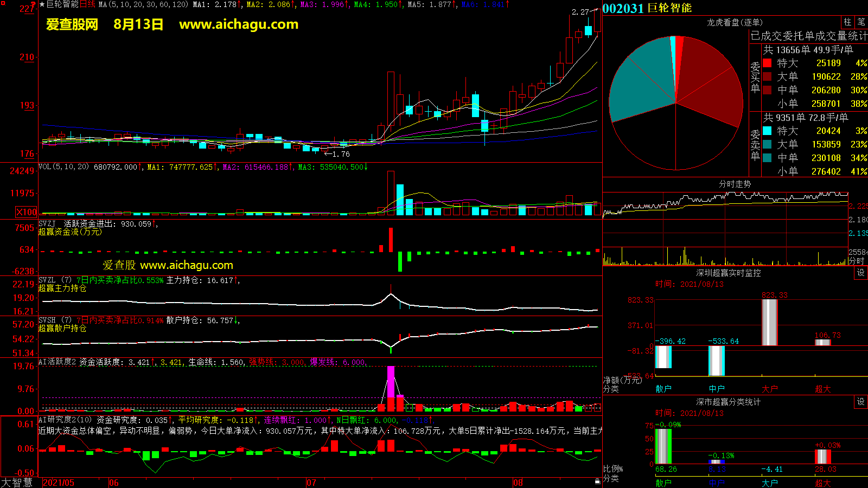Click the MA(5,10,20,30,60,120) indicator parameters

pyautogui.click(x=143, y=4)
